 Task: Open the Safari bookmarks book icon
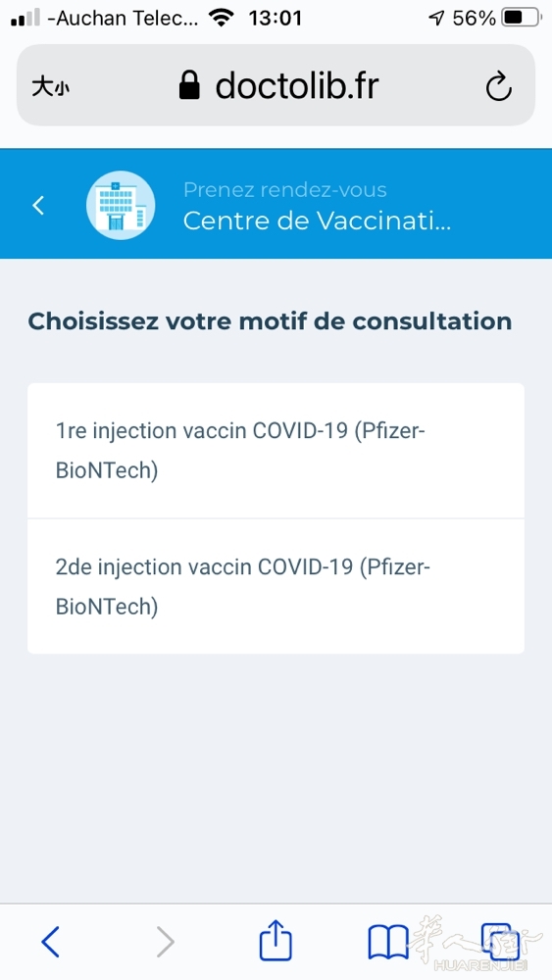[x=388, y=941]
